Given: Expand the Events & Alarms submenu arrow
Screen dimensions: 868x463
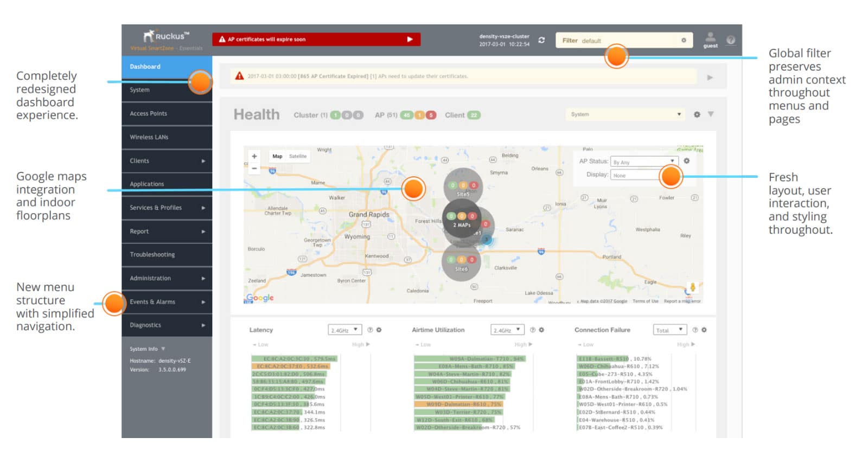Looking at the screenshot, I should (203, 302).
